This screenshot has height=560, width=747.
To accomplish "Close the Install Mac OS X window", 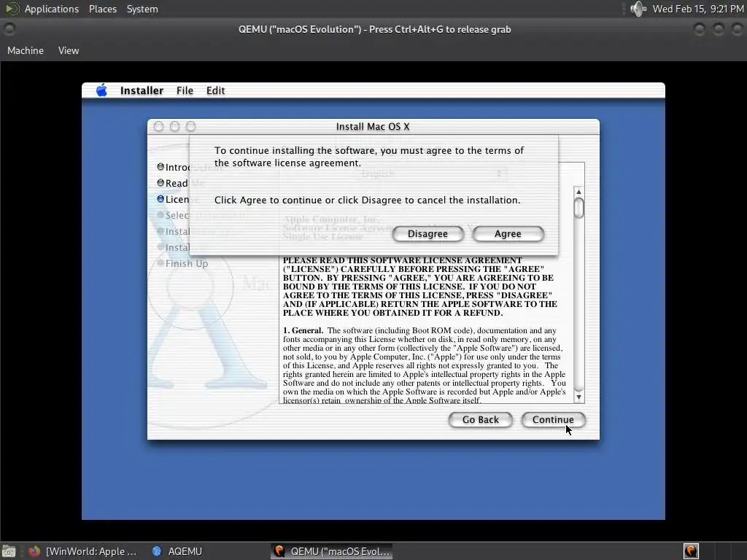I will (x=158, y=126).
